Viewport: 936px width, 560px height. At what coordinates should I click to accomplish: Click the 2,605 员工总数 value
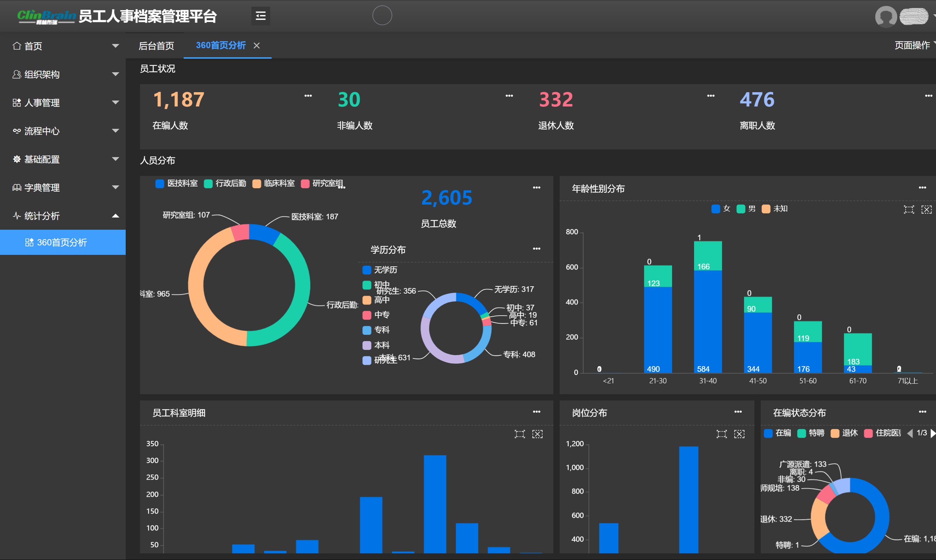tap(447, 197)
